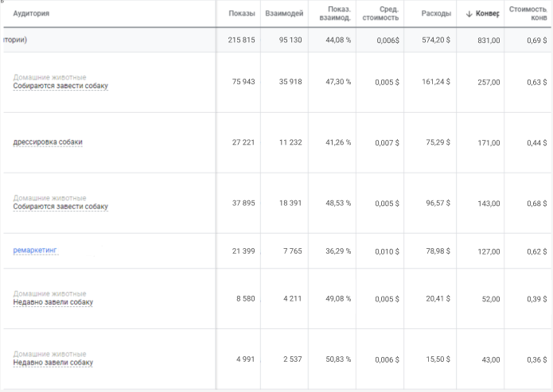Sort by Стоимость конв column header
Viewport: 553px width, 392px height.
tap(528, 14)
